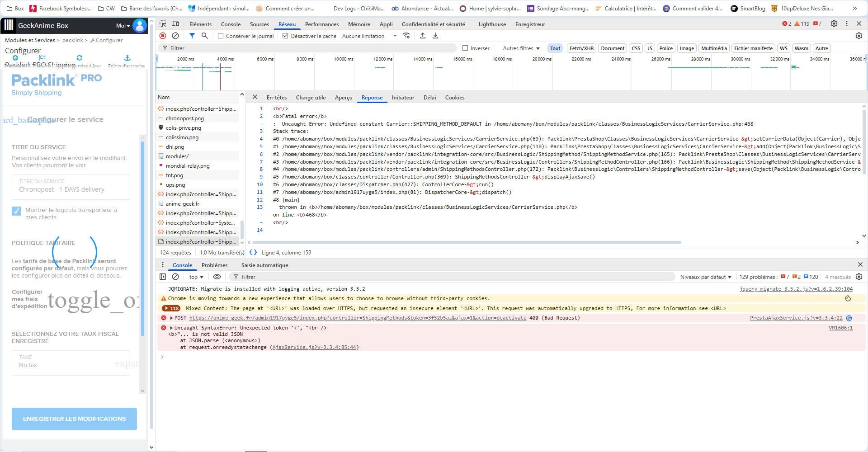Switch to the Sources panel

tap(259, 24)
